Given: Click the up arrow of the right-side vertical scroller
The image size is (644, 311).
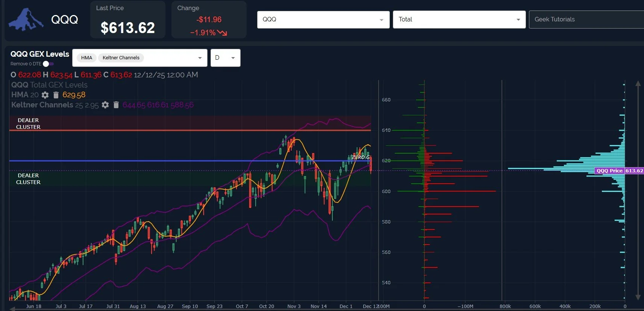Looking at the screenshot, I should click(x=638, y=83).
